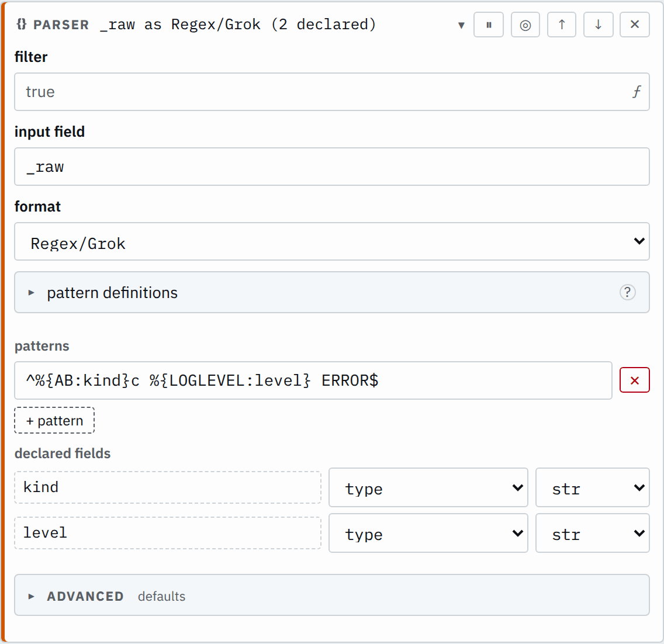Open the str dropdown for kind
This screenshot has width=664, height=644.
pyautogui.click(x=593, y=487)
